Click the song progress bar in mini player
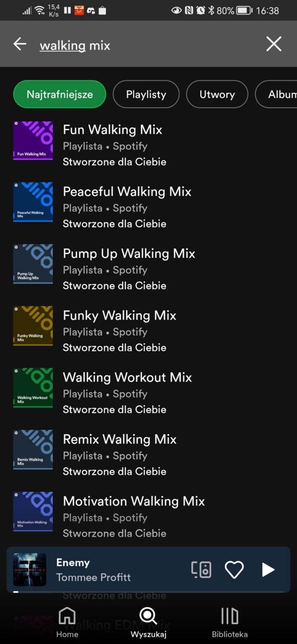The height and width of the screenshot is (644, 297). point(148,592)
